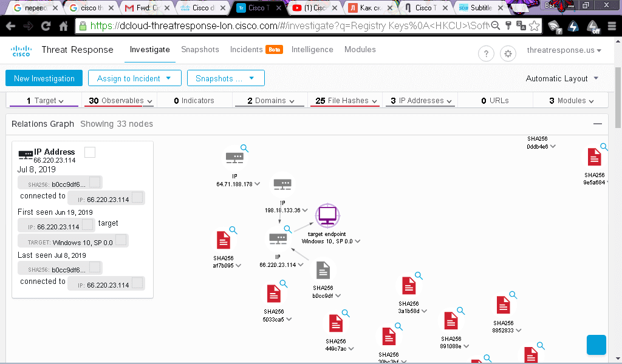Go back with browser back arrow

click(11, 26)
